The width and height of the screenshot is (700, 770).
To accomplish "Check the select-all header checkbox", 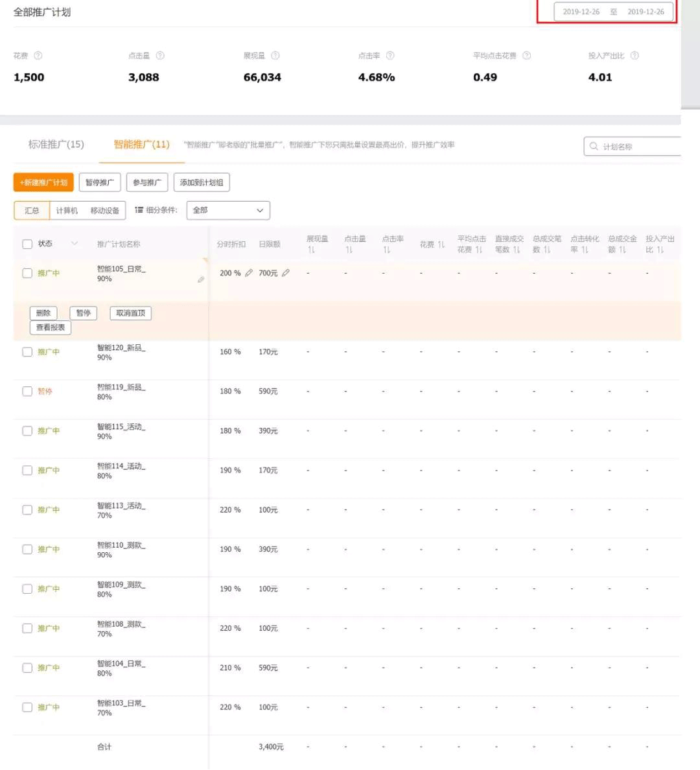I will [27, 244].
